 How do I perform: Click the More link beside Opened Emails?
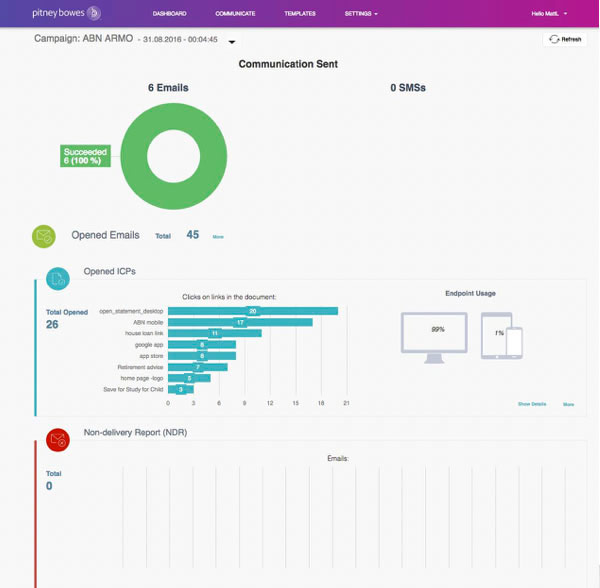pos(218,237)
